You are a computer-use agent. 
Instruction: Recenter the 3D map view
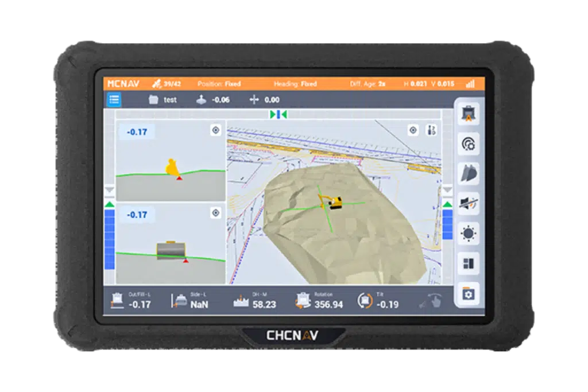pos(413,130)
